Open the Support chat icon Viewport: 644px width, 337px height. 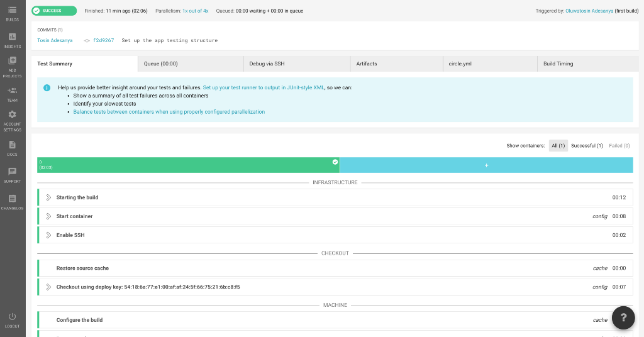click(12, 172)
